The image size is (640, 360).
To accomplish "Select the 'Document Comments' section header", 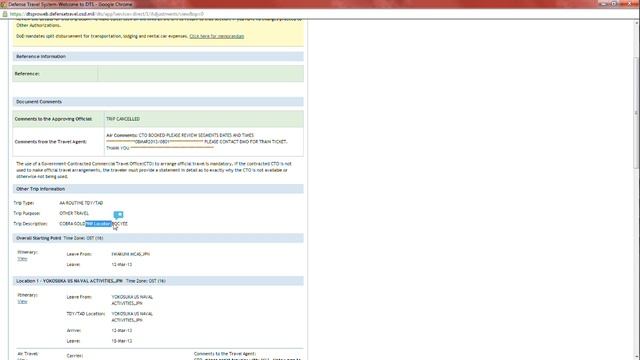I will point(158,102).
